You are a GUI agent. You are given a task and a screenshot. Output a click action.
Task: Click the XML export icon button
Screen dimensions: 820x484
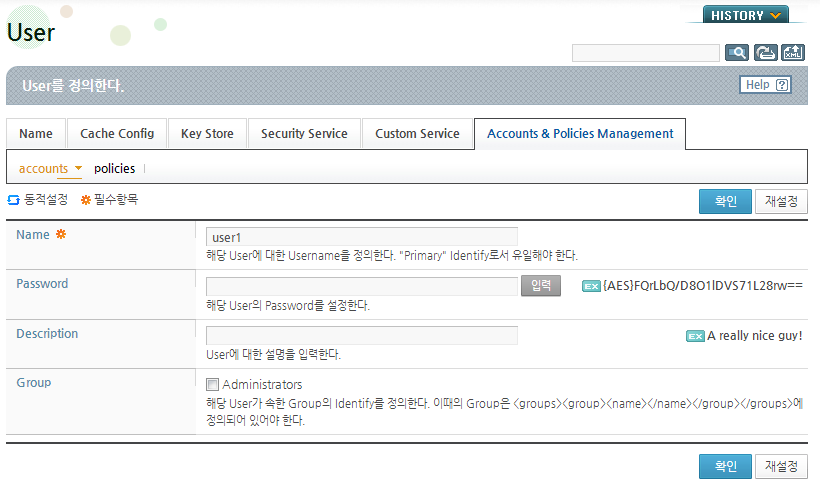click(793, 53)
